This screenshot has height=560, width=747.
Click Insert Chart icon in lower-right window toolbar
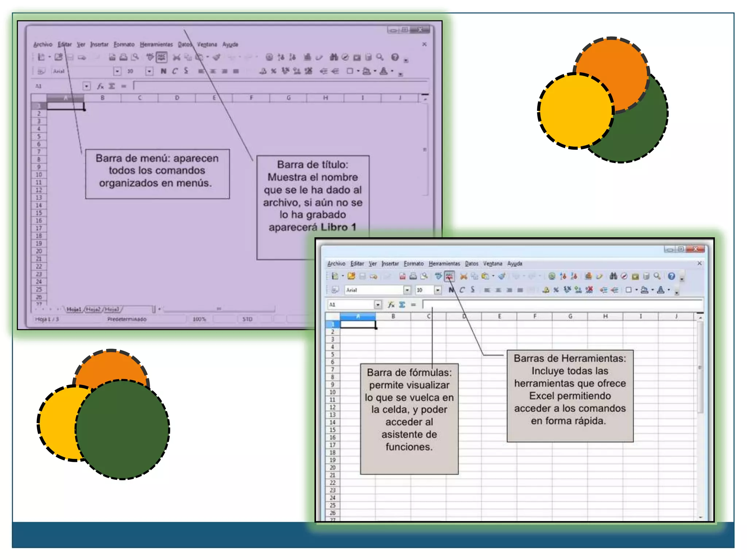pos(588,276)
